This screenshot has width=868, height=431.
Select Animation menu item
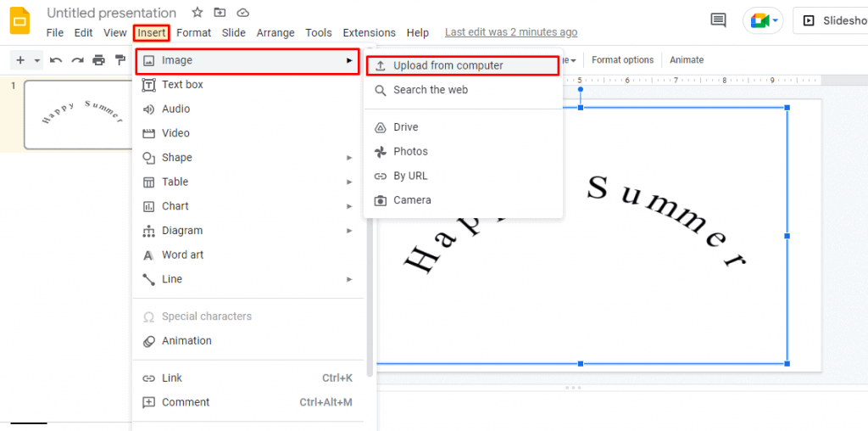[248, 341]
